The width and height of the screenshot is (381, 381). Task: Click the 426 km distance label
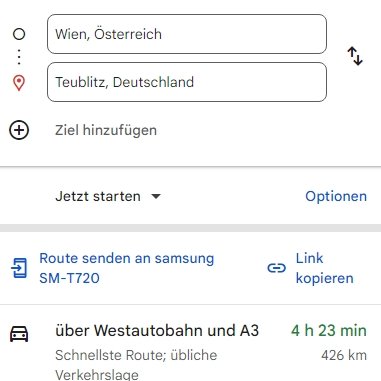click(344, 355)
